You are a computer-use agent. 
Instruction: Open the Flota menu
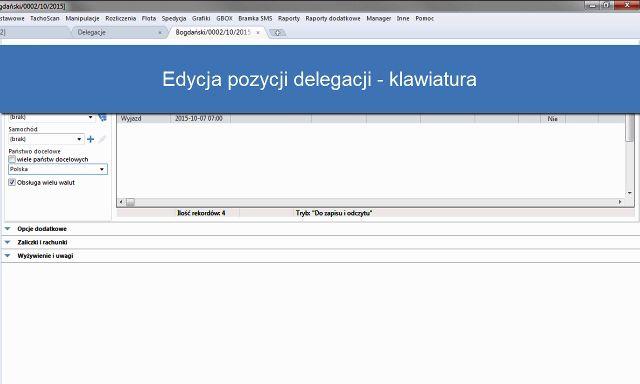149,18
